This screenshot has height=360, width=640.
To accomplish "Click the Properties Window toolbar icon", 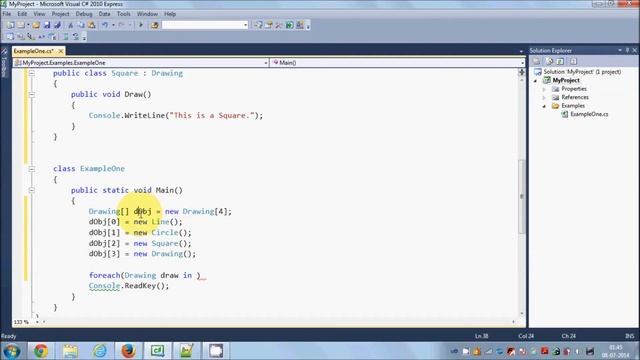I will coord(269,25).
